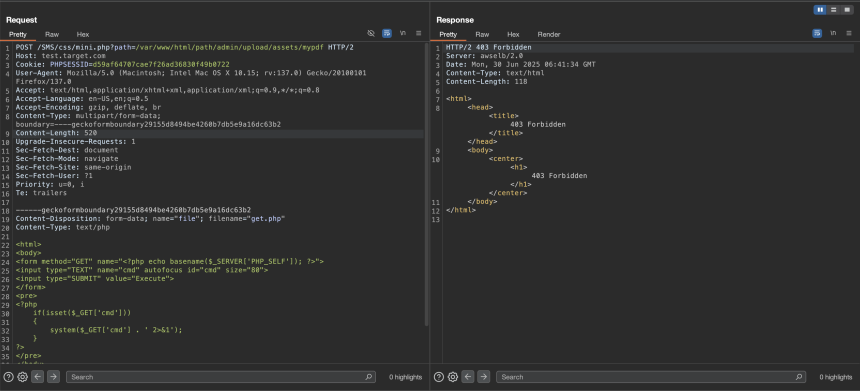Image resolution: width=860 pixels, height=391 pixels.
Task: Click the Sec-Fetch-Site: same-origin header
Action: click(x=73, y=167)
